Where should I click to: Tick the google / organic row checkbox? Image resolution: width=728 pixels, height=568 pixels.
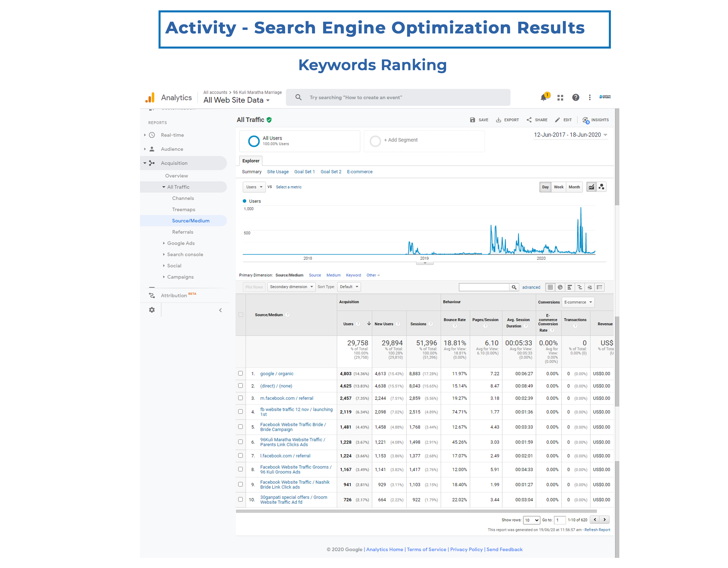[x=240, y=373]
